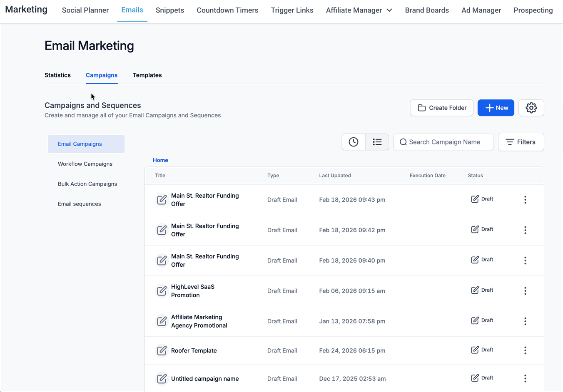Screen dimensions: 563x392
Task: Switch to the clock history view
Action: click(x=354, y=142)
